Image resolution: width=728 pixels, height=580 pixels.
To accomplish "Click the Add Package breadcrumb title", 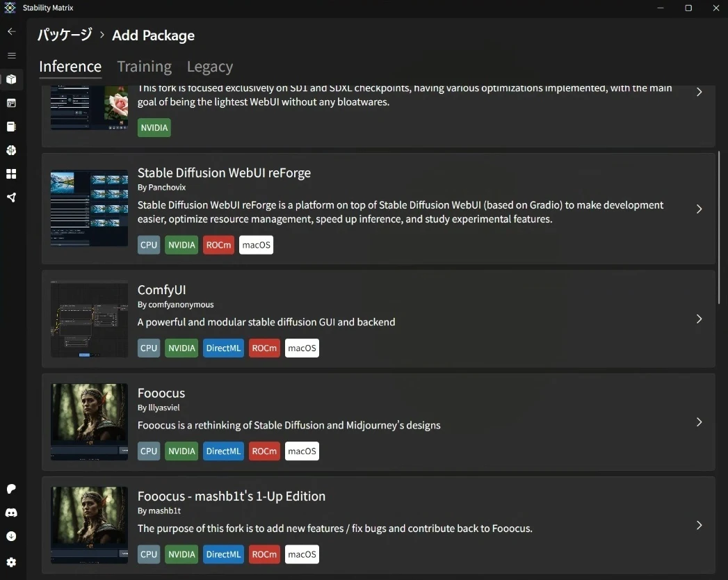I will pos(153,35).
